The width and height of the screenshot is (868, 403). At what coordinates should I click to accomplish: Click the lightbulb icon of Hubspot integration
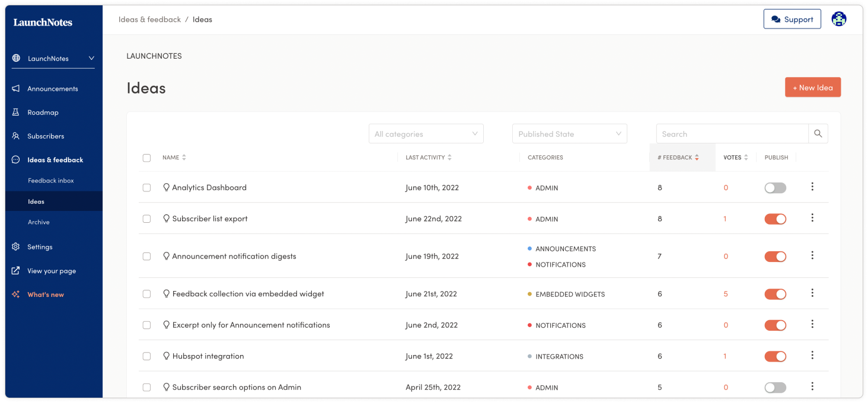coord(166,356)
